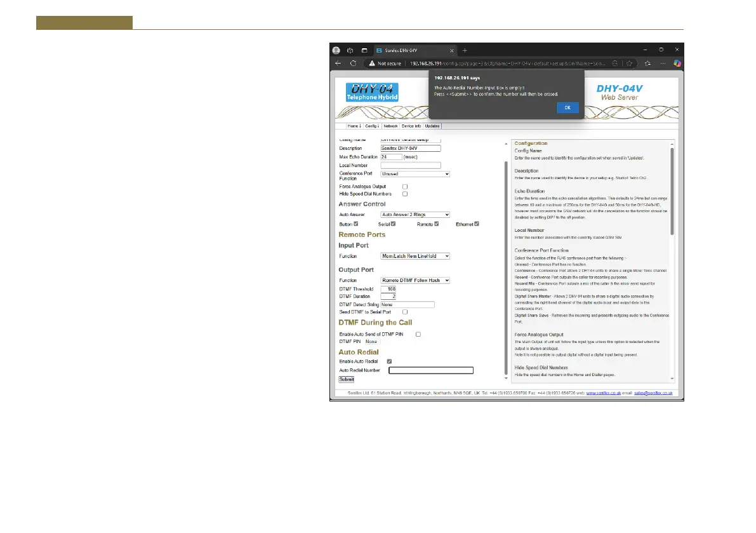Click the Auto Redial Number field
The width and height of the screenshot is (756, 533).
click(x=431, y=370)
